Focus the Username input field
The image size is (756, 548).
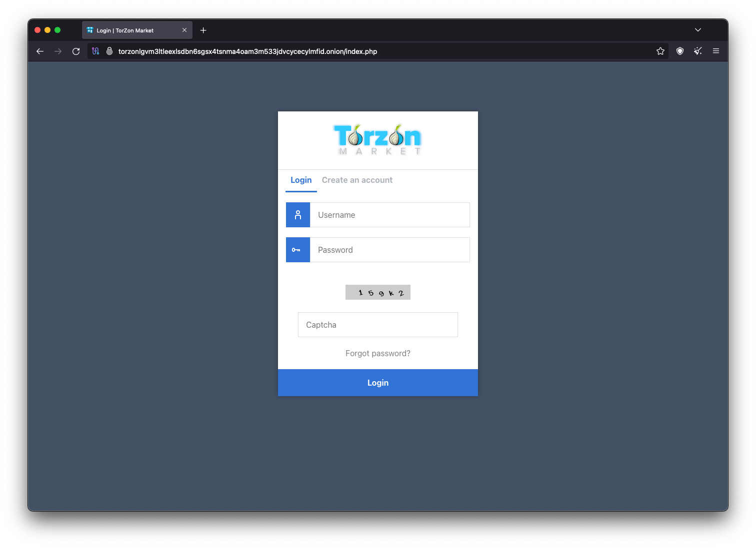point(390,215)
